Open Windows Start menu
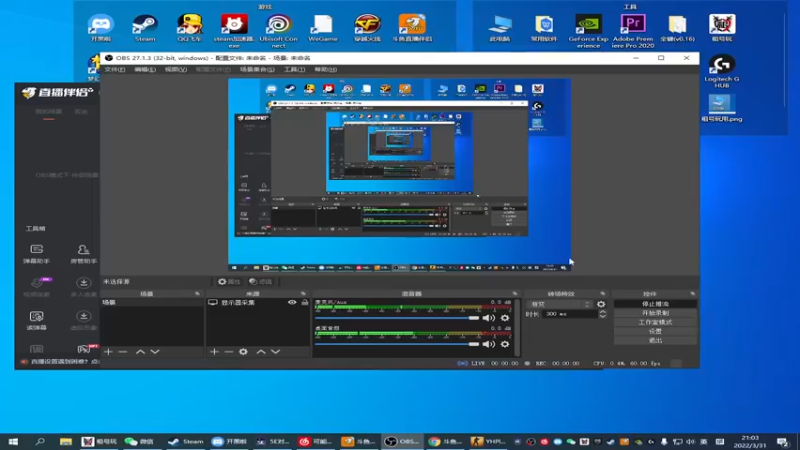The image size is (800, 450). (13, 441)
